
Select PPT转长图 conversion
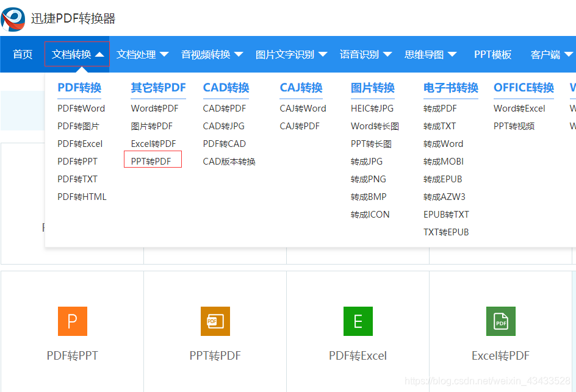372,143
